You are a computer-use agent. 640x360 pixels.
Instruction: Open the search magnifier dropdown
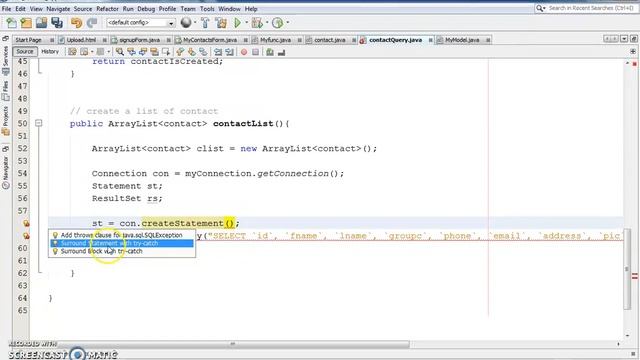click(540, 8)
